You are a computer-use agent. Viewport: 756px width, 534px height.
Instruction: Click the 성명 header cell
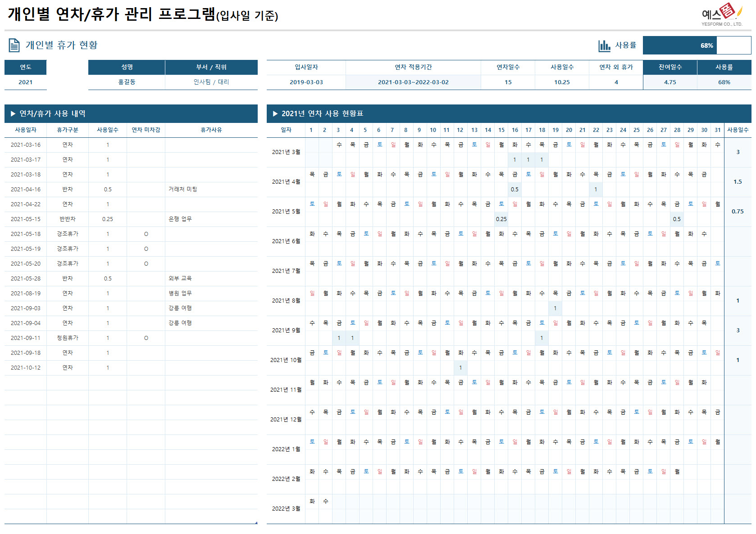[127, 67]
